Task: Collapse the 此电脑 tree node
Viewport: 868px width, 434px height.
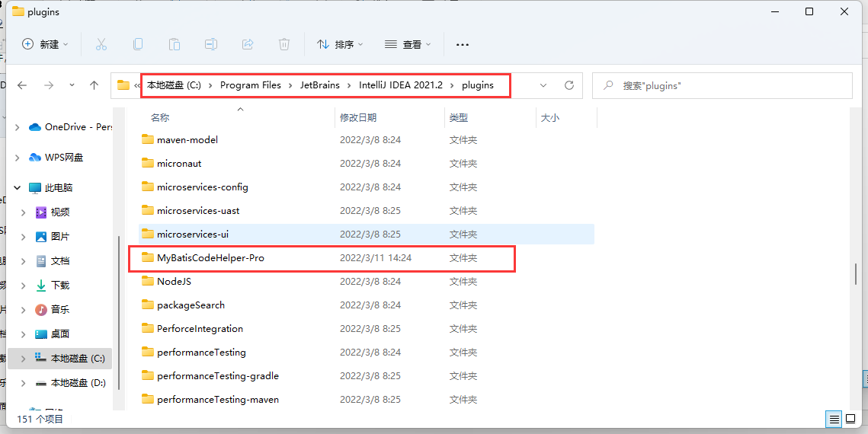Action: [18, 188]
